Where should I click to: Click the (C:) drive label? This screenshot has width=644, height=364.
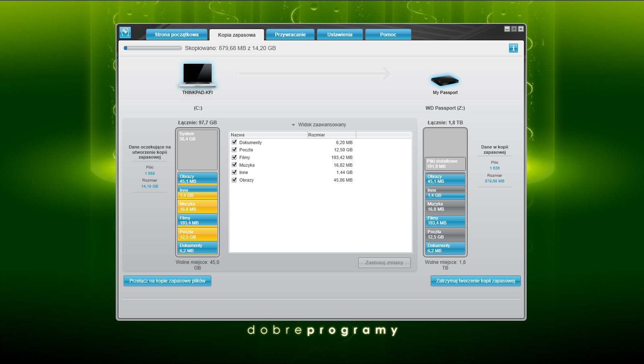click(x=198, y=108)
